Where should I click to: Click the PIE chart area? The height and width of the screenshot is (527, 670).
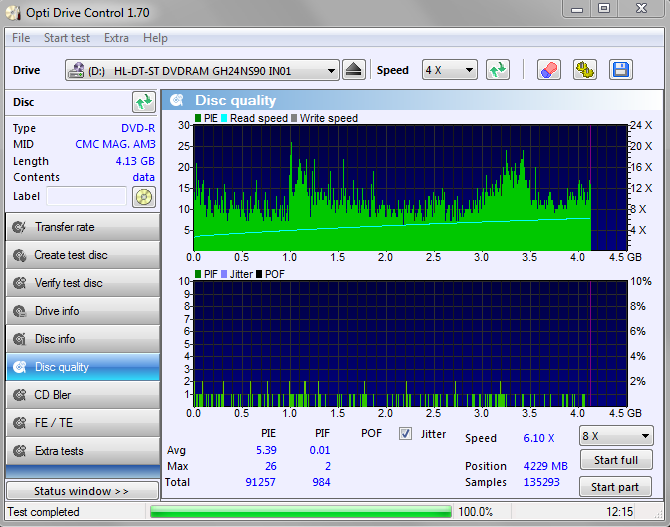coord(410,188)
